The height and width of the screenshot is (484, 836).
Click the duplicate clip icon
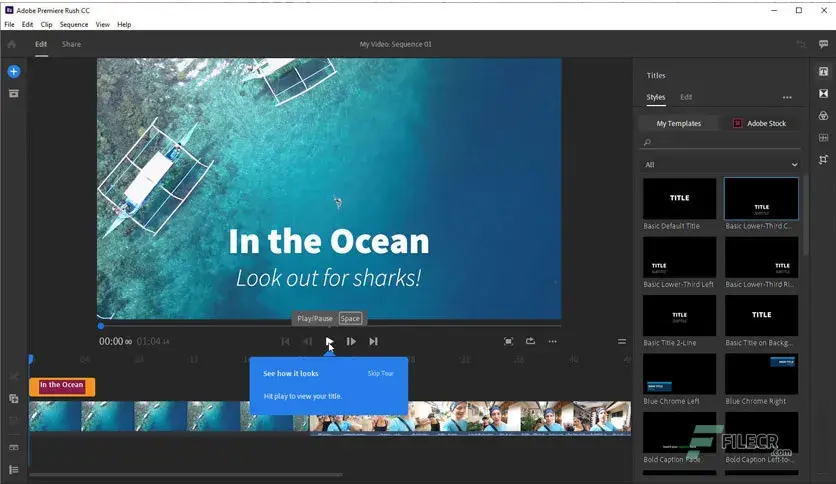pyautogui.click(x=14, y=399)
